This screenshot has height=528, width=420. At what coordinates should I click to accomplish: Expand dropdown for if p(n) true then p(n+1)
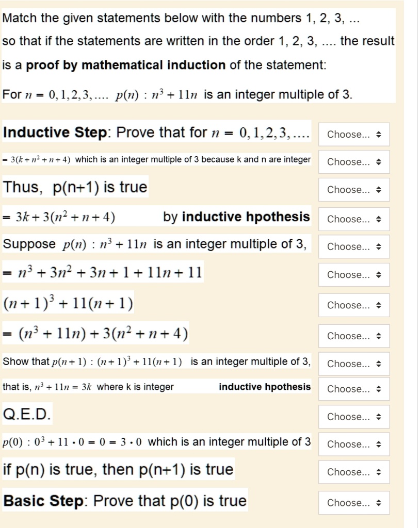tap(353, 472)
